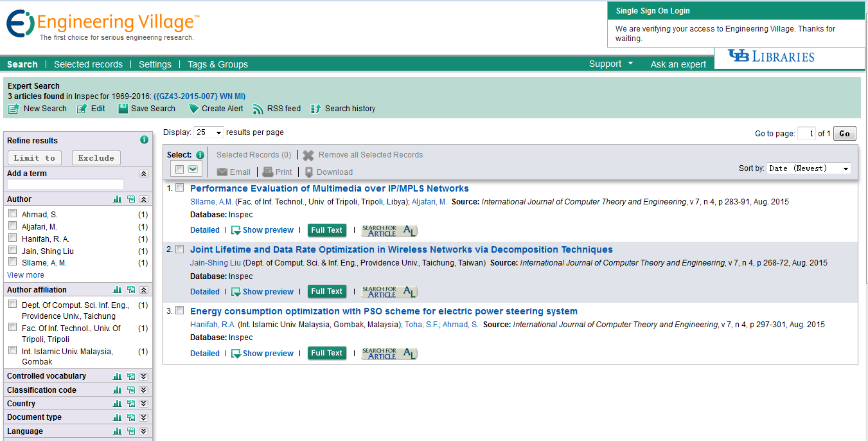Check the Hanifah, R. A. author box
Screen dimensions: 868x441
pos(12,238)
